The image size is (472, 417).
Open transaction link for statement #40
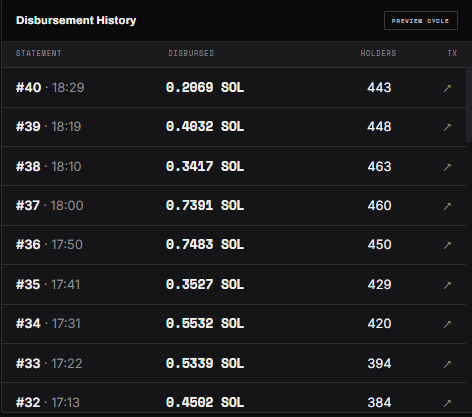click(x=447, y=88)
